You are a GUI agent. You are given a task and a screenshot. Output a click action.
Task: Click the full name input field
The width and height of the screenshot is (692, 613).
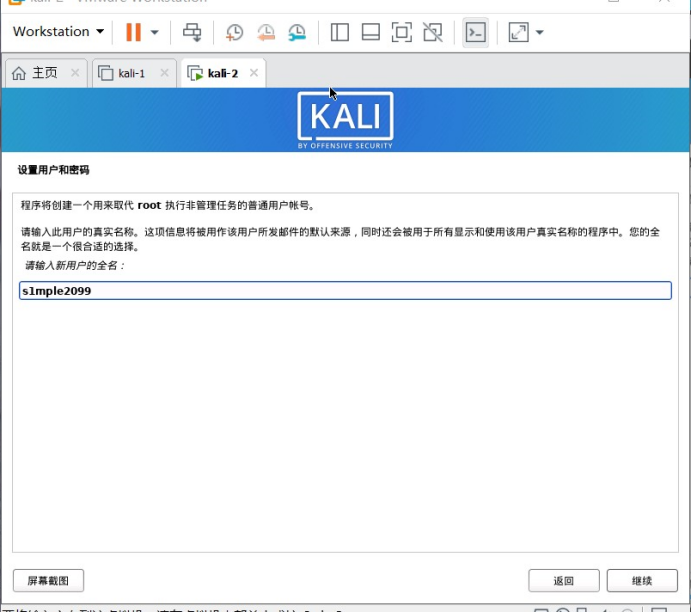point(345,290)
